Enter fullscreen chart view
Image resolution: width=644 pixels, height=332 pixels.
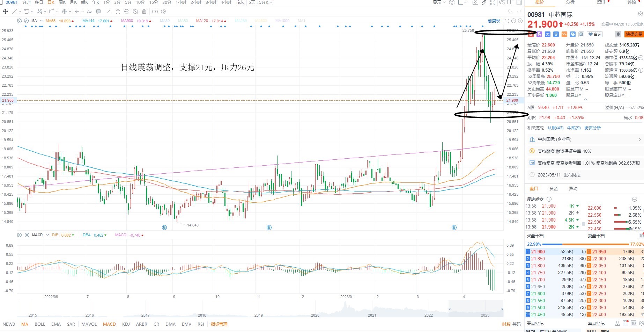[x=493, y=2]
